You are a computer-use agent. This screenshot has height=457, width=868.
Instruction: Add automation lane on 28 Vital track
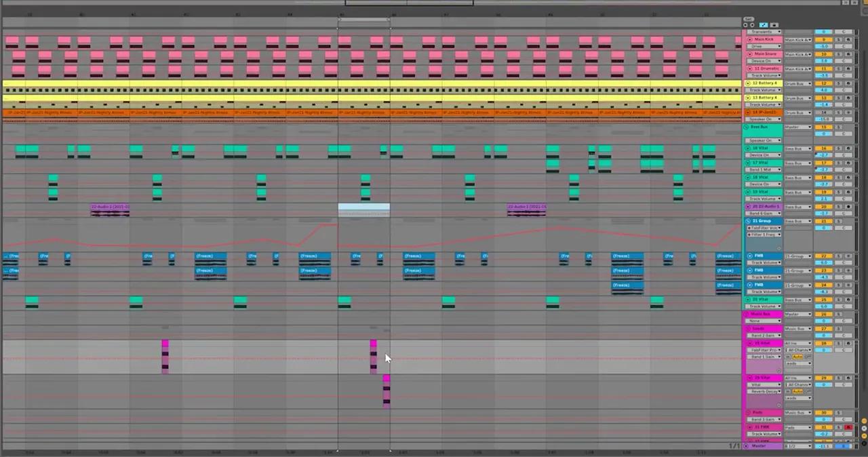tap(778, 370)
